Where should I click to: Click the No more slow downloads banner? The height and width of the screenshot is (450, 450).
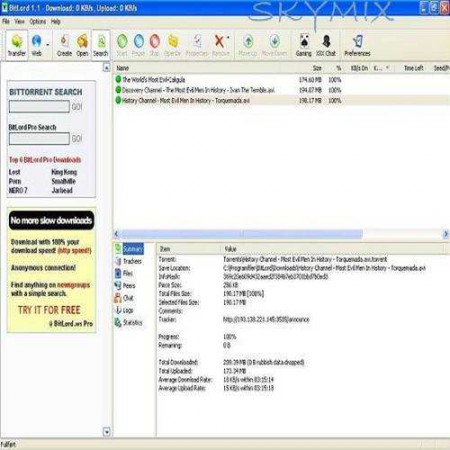tap(51, 220)
